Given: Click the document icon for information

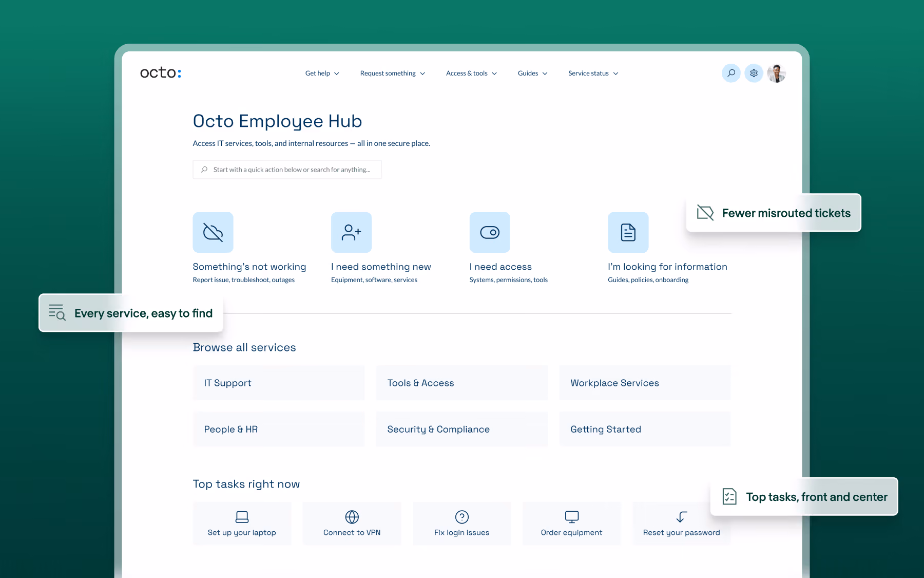Looking at the screenshot, I should coord(628,232).
